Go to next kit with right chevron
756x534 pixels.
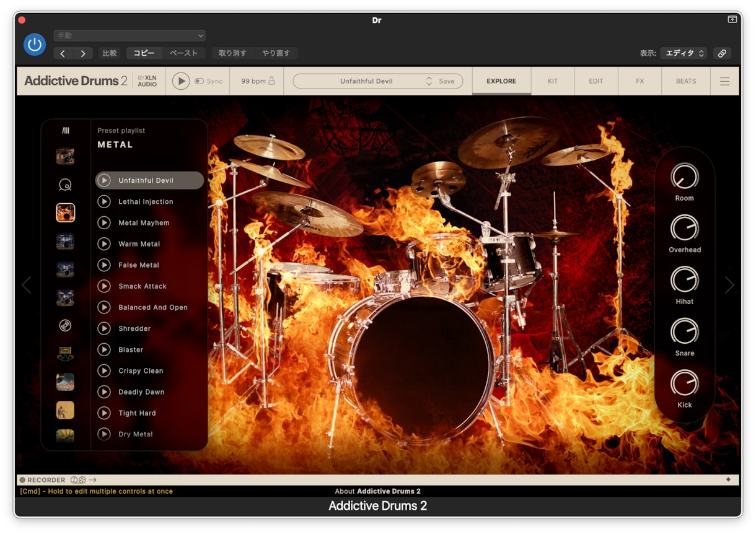click(729, 285)
